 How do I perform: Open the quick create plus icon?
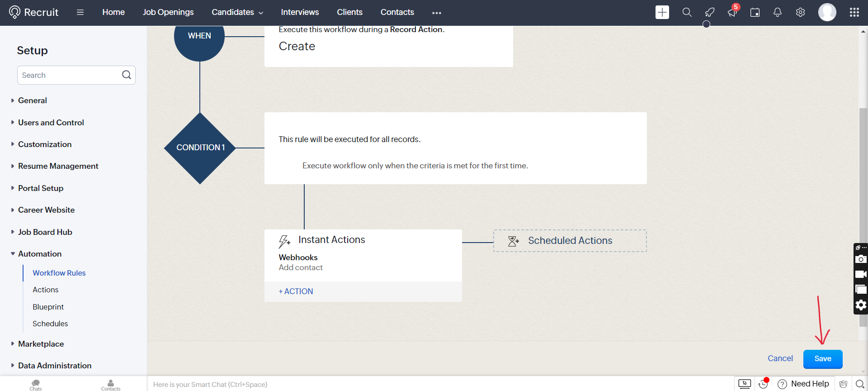662,12
